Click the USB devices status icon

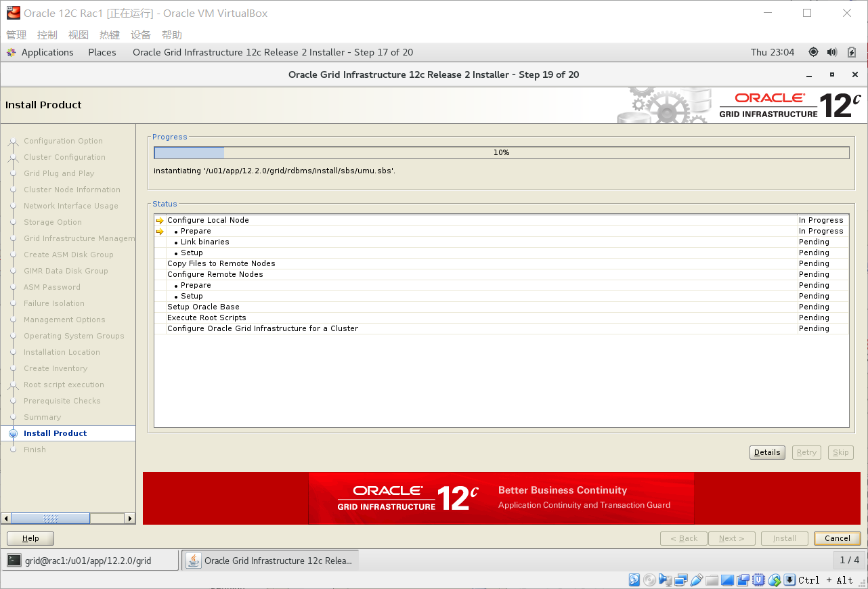tap(695, 580)
